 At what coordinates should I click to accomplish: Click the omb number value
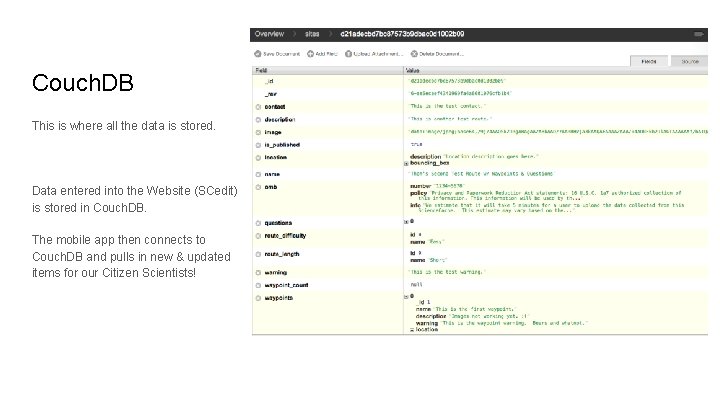tap(449, 186)
